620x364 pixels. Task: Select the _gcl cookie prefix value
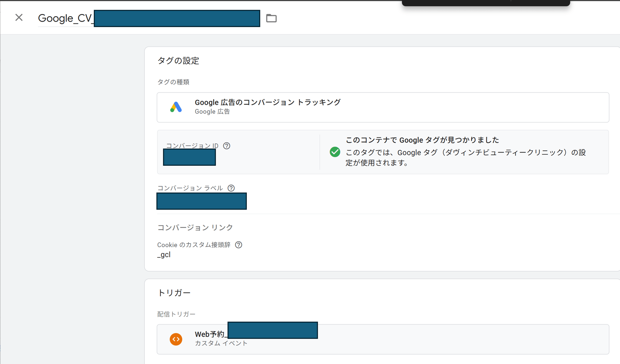pos(164,255)
